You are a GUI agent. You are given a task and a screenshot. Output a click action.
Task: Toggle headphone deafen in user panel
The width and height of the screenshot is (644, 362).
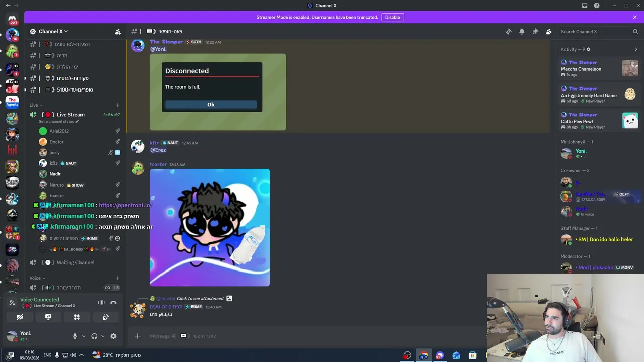pos(94,336)
